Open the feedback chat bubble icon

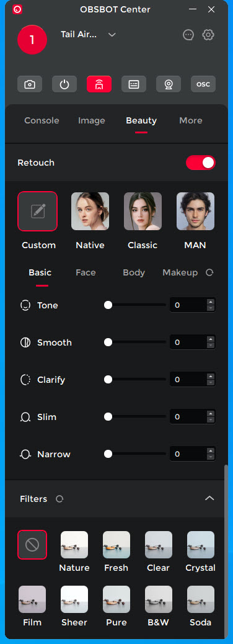[188, 35]
